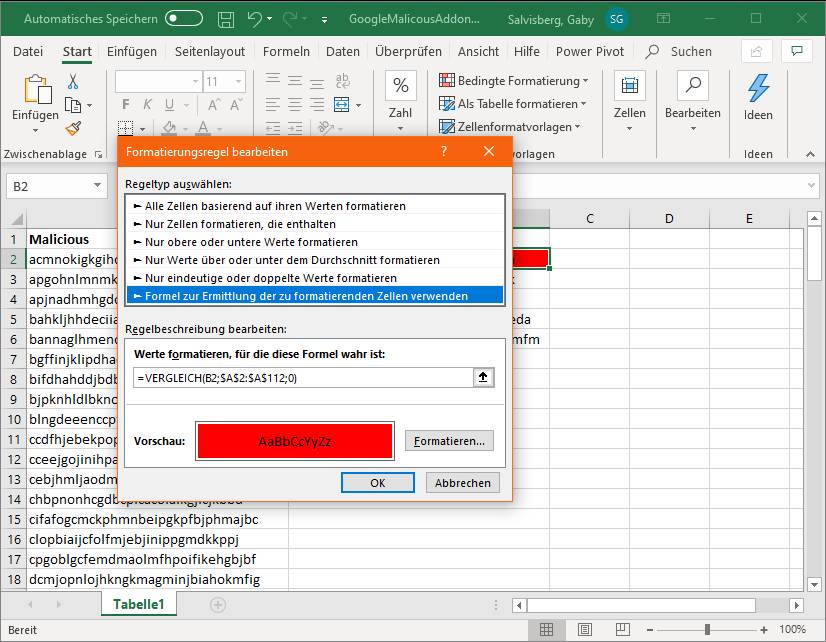Image resolution: width=826 pixels, height=642 pixels.
Task: Select 'Nur eindeutige oder doppelte Werte formatieren'
Action: pos(270,278)
